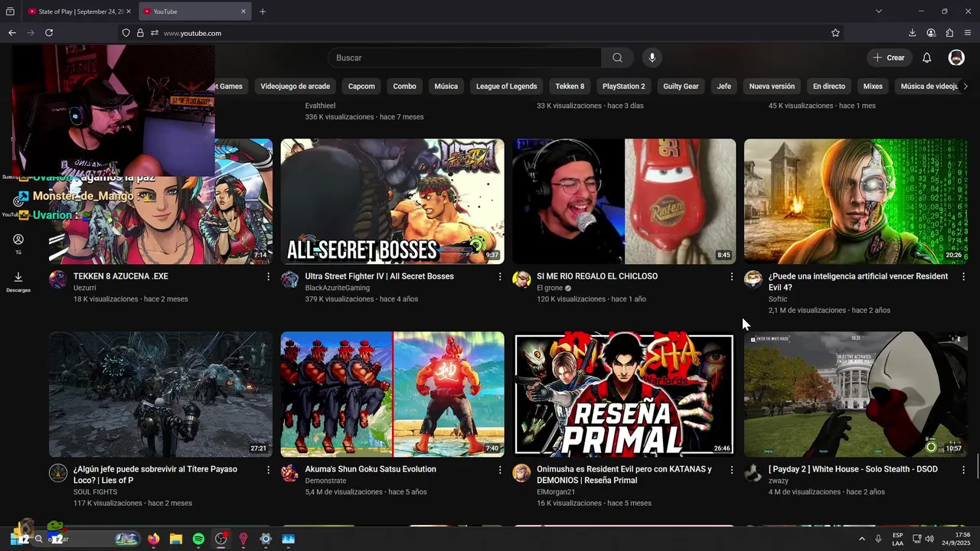
Task: Open Firefox downloads panel
Action: point(913,33)
